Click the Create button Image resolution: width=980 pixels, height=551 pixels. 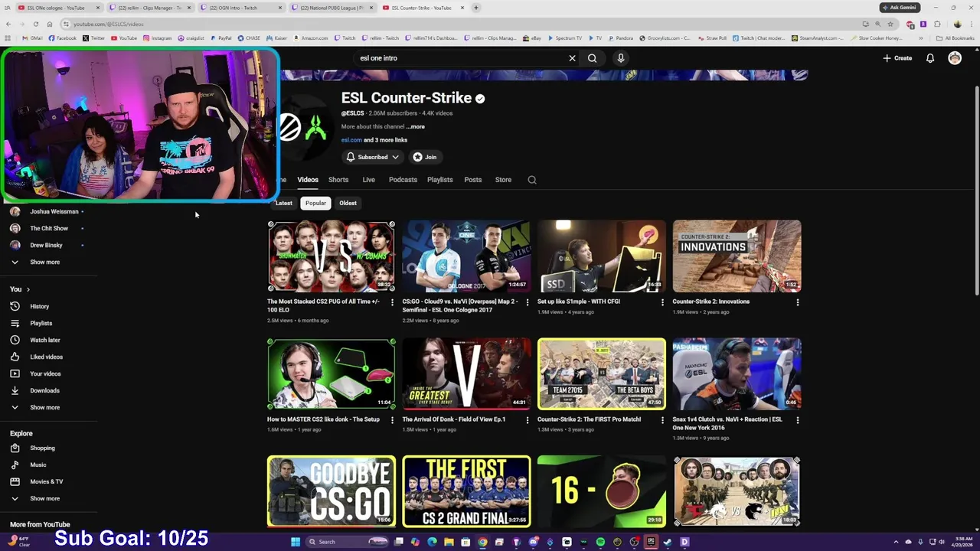click(x=897, y=58)
